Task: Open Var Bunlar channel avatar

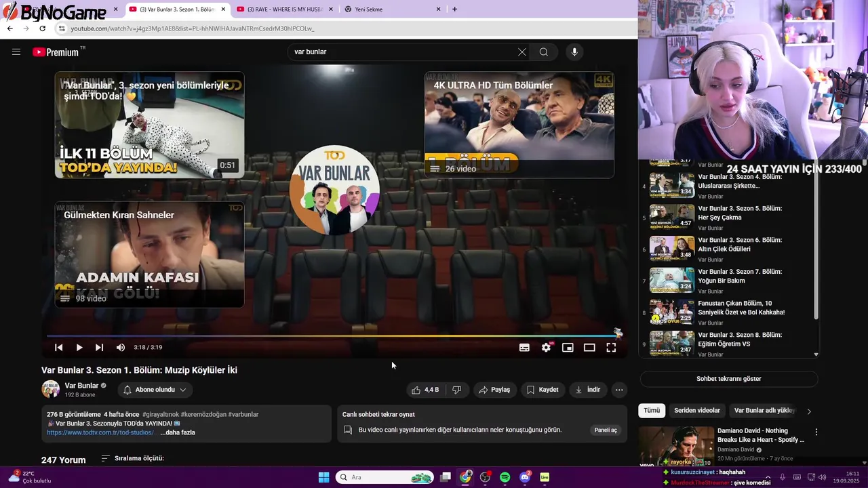Action: point(50,389)
